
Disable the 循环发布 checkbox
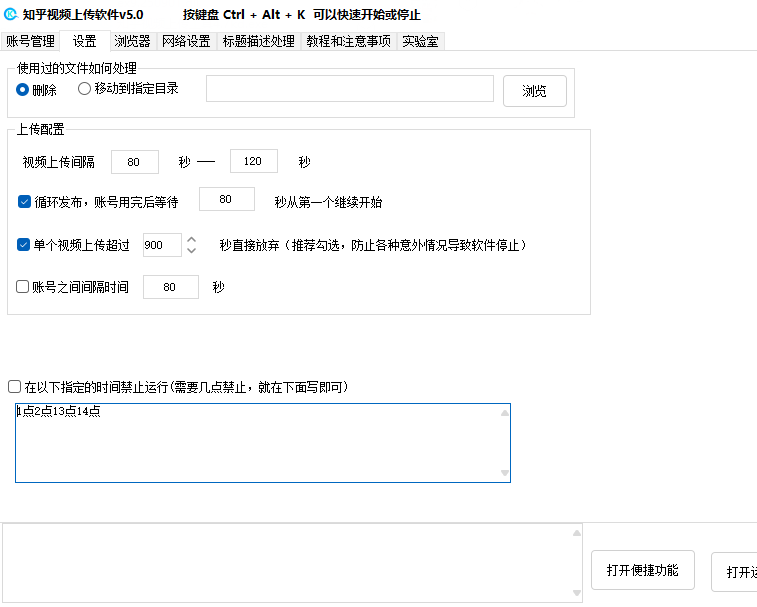pyautogui.click(x=25, y=201)
